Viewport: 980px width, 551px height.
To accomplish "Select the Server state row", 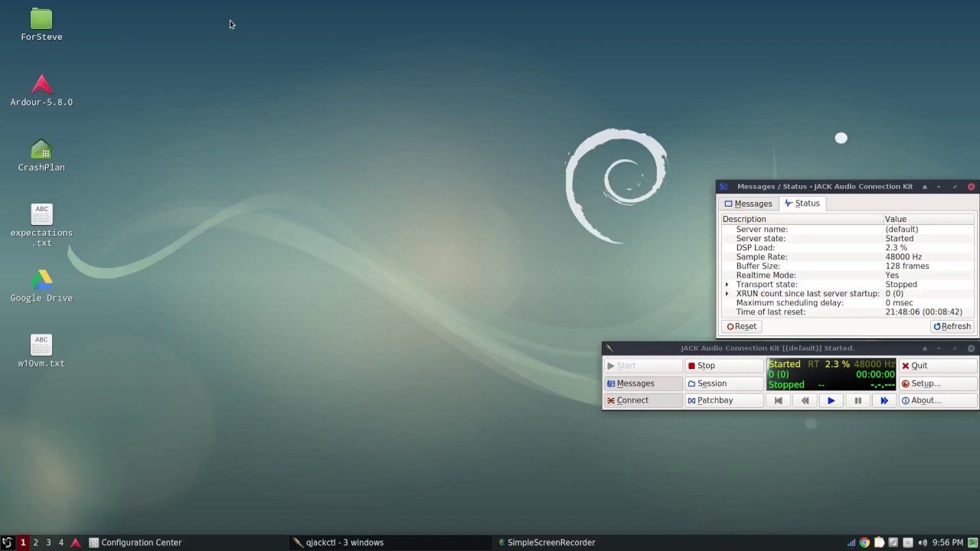I will (848, 239).
